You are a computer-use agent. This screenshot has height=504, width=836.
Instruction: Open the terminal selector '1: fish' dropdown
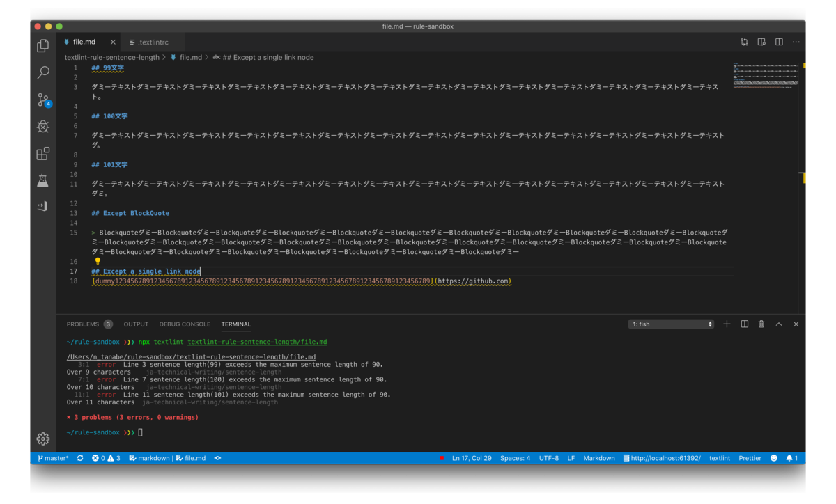tap(672, 324)
